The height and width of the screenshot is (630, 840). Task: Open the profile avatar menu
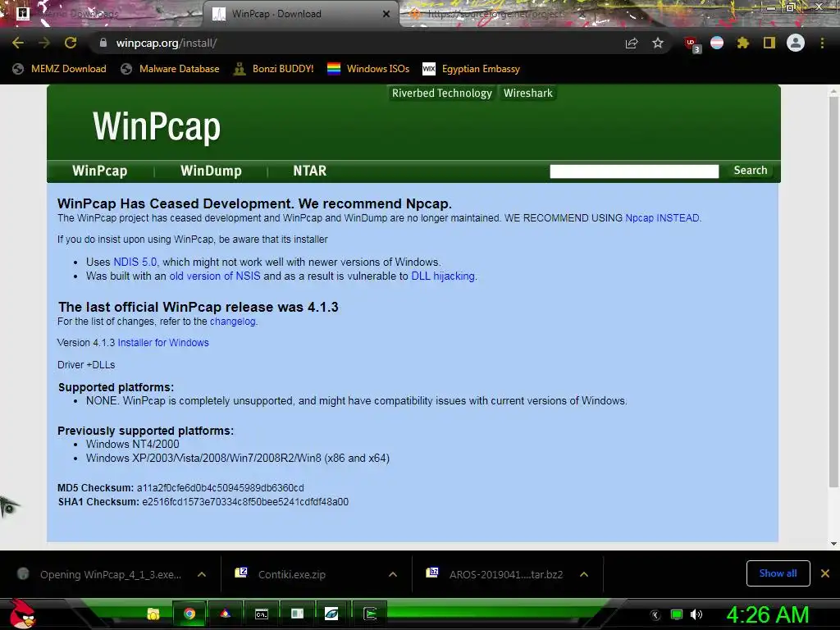(796, 43)
